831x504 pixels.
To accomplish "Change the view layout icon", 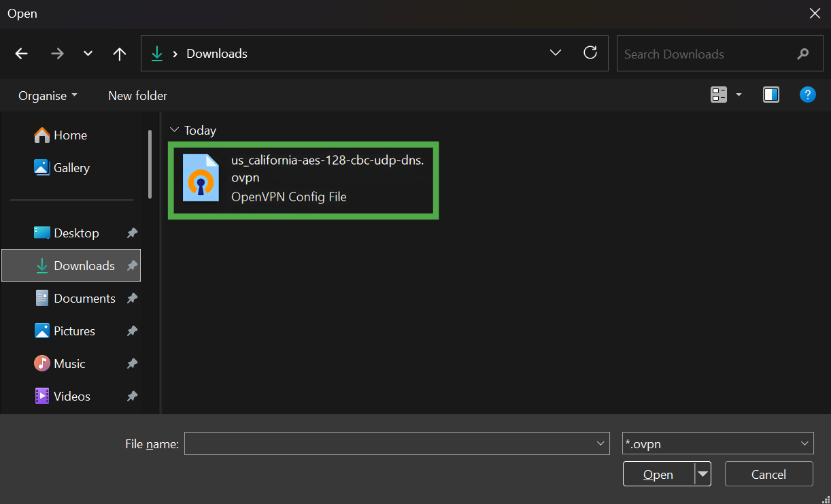I will coord(719,95).
